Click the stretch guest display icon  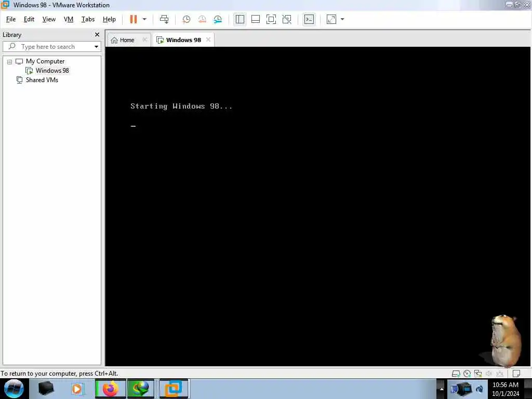(x=331, y=19)
